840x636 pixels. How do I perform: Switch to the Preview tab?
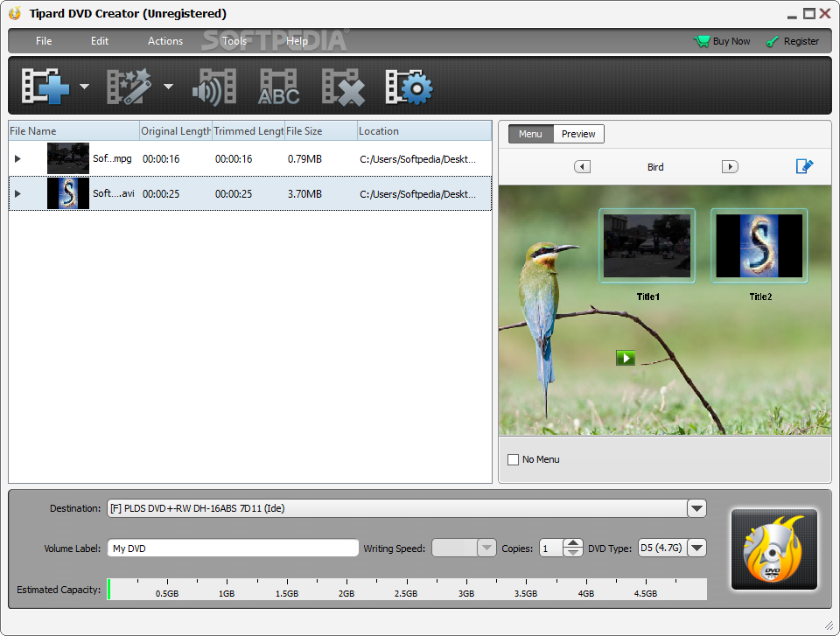tap(578, 134)
